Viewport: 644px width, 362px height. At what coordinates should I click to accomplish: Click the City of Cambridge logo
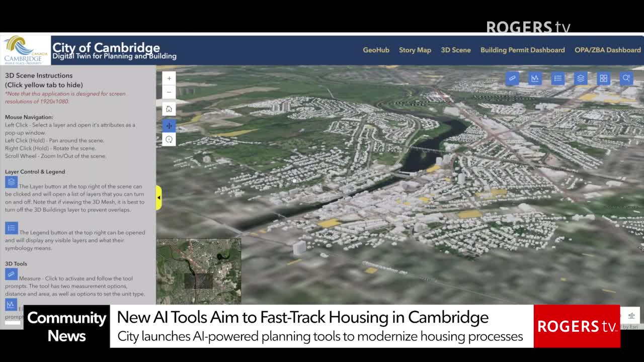26,50
